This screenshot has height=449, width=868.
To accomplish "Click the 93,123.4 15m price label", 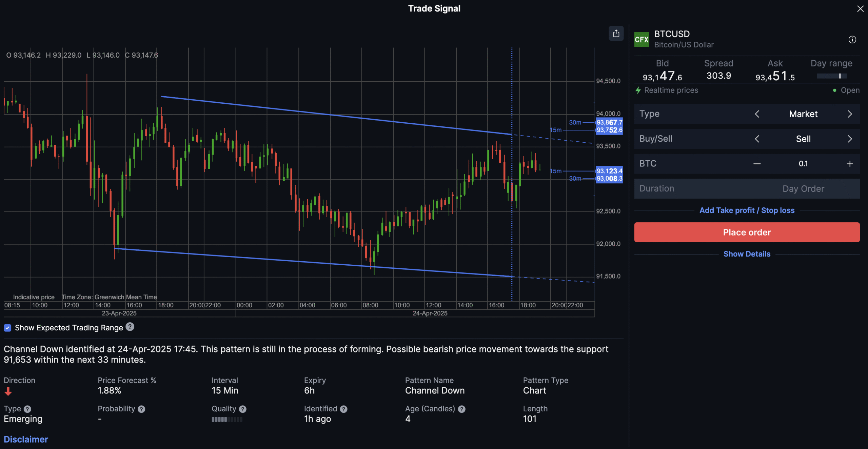I will tap(609, 171).
